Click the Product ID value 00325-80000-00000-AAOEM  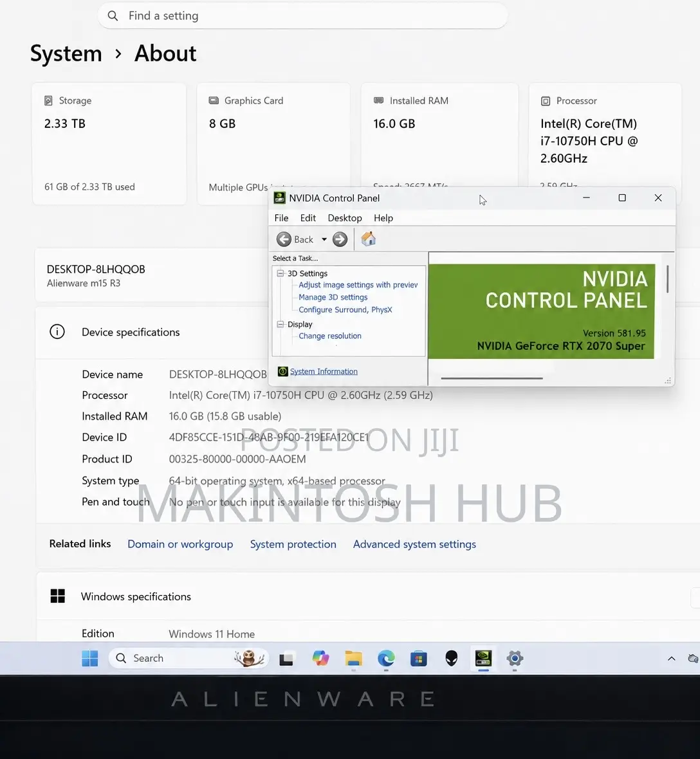[237, 459]
